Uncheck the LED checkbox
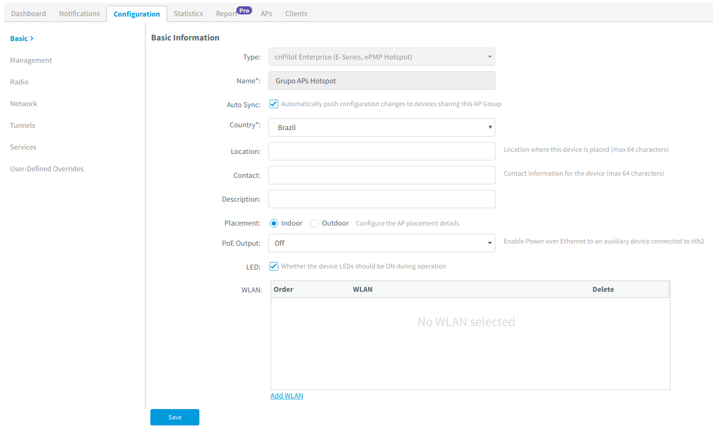 click(x=274, y=266)
